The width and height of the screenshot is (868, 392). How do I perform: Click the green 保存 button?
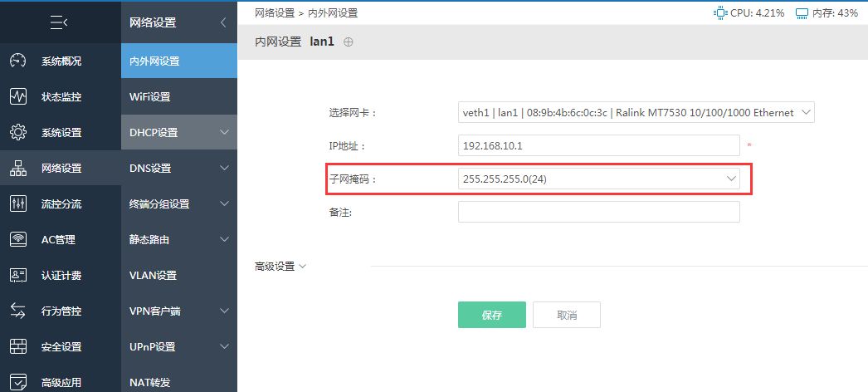[491, 315]
